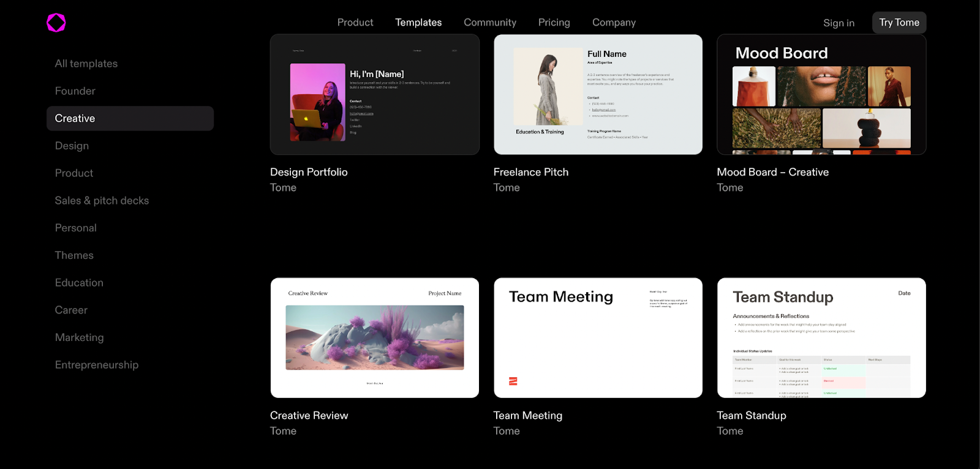The image size is (980, 469).
Task: Open the Company menu
Action: coord(614,22)
